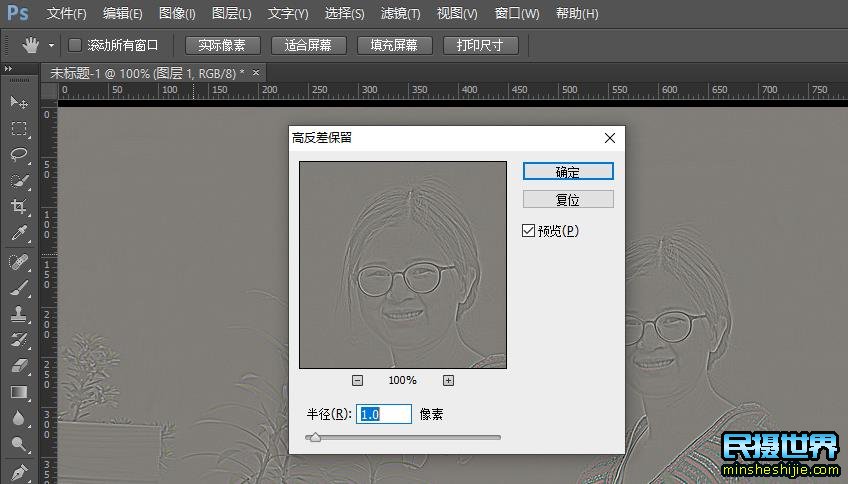This screenshot has height=484, width=848.
Task: Select the Brush tool
Action: [19, 288]
